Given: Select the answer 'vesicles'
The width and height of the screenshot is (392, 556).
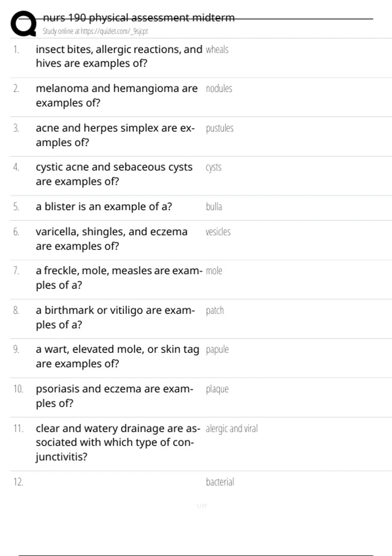Looking at the screenshot, I should tap(218, 232).
